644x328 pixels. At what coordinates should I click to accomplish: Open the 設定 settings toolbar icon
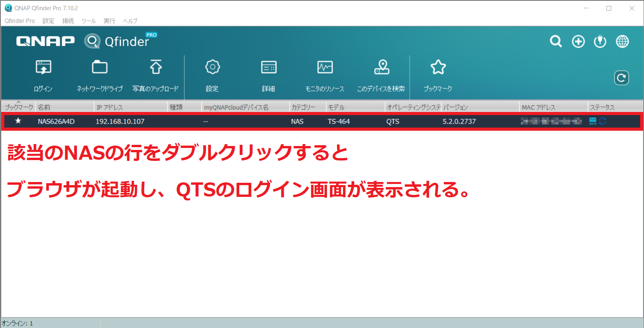click(x=212, y=76)
